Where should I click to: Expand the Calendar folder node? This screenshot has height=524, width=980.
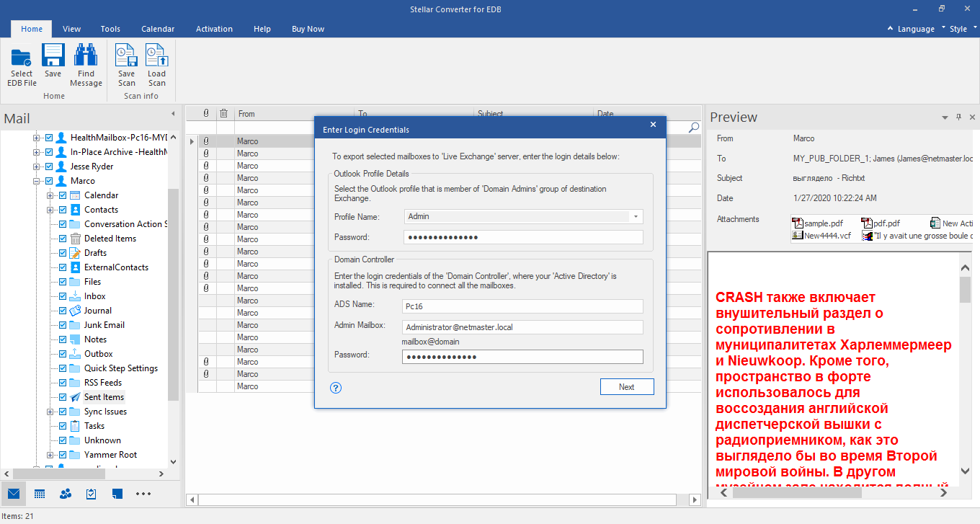pyautogui.click(x=50, y=195)
